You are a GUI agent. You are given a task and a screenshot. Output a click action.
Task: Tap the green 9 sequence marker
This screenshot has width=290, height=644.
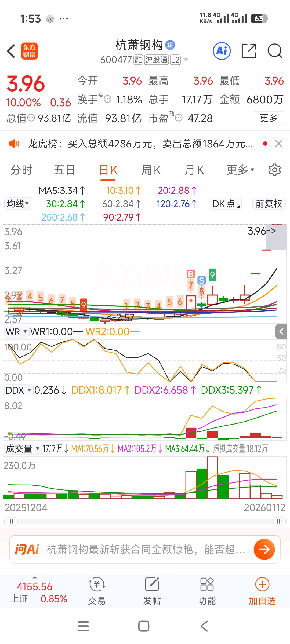212,275
